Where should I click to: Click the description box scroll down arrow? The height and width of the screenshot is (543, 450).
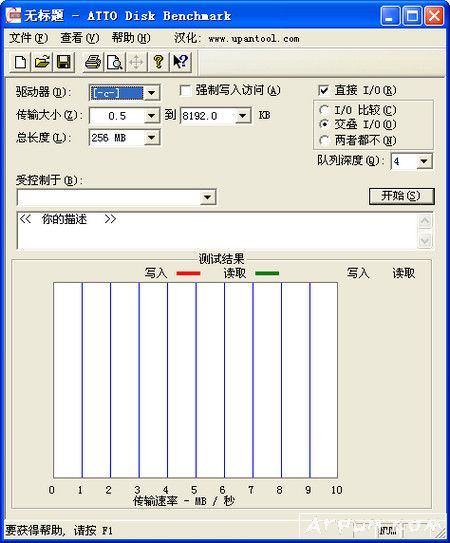point(425,241)
